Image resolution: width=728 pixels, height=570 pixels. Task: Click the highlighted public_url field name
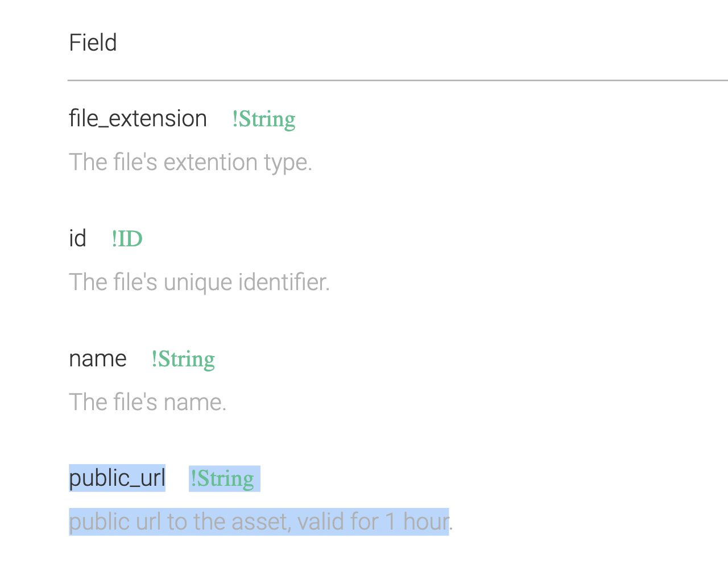(x=117, y=478)
